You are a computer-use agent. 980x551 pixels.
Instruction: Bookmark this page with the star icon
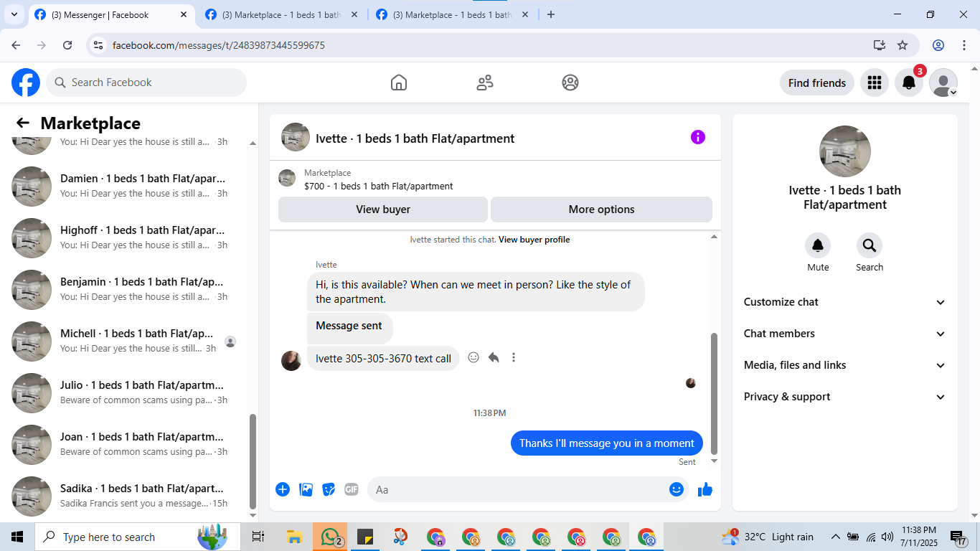[903, 45]
